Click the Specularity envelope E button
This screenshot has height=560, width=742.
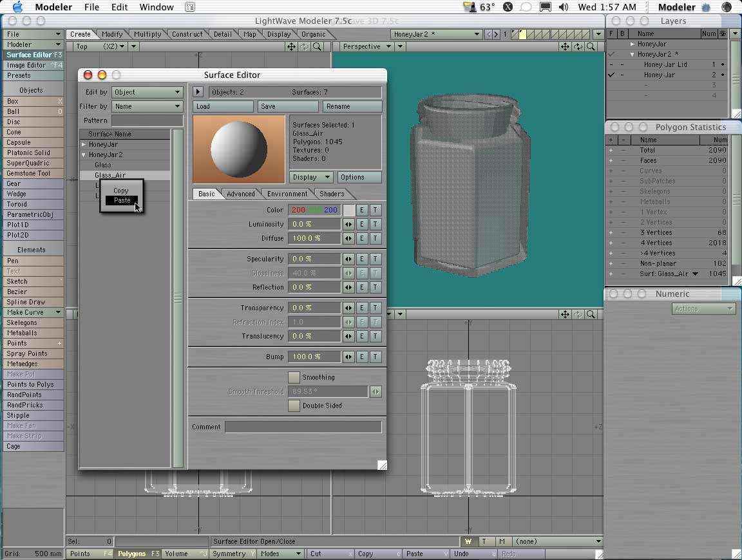pyautogui.click(x=362, y=259)
